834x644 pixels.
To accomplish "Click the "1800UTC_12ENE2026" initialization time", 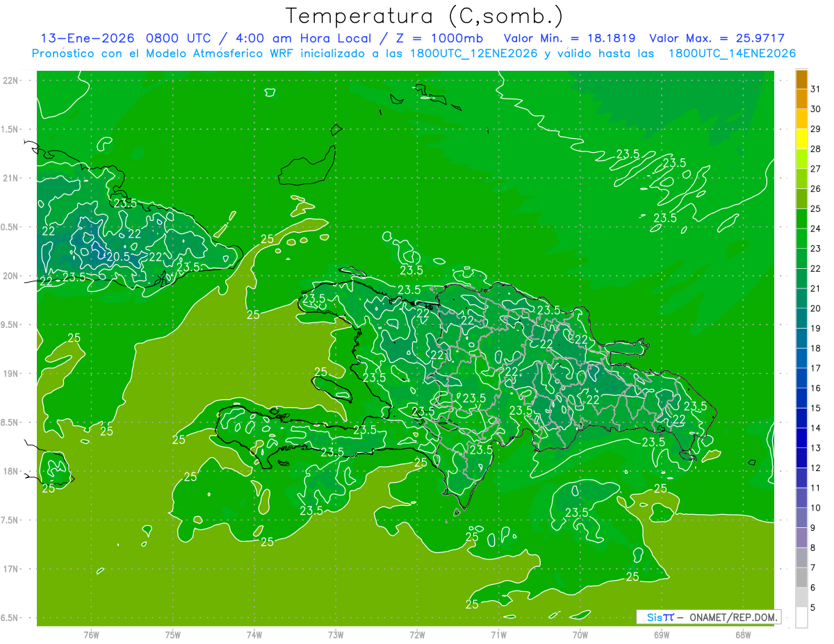I will [x=472, y=53].
